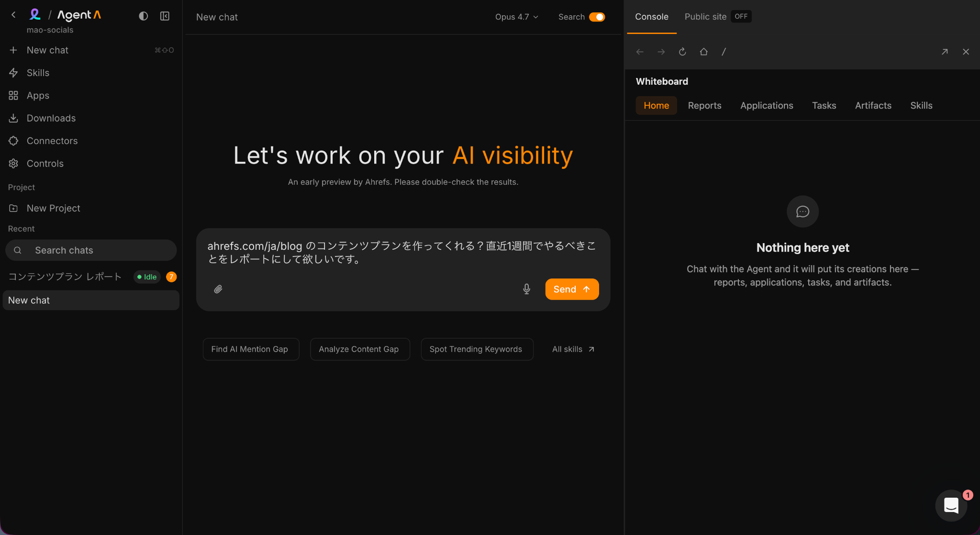Choose Analyze Content Gap skill
980x535 pixels.
coord(360,349)
